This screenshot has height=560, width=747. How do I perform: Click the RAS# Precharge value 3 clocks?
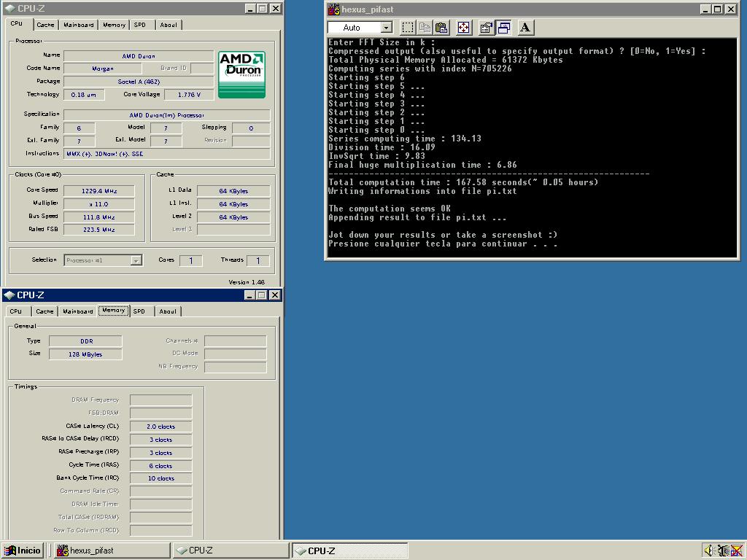[x=161, y=453]
